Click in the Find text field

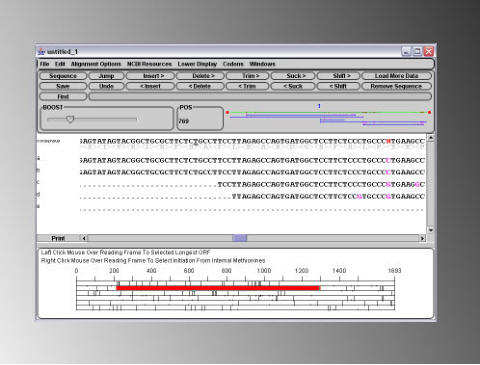(x=260, y=97)
